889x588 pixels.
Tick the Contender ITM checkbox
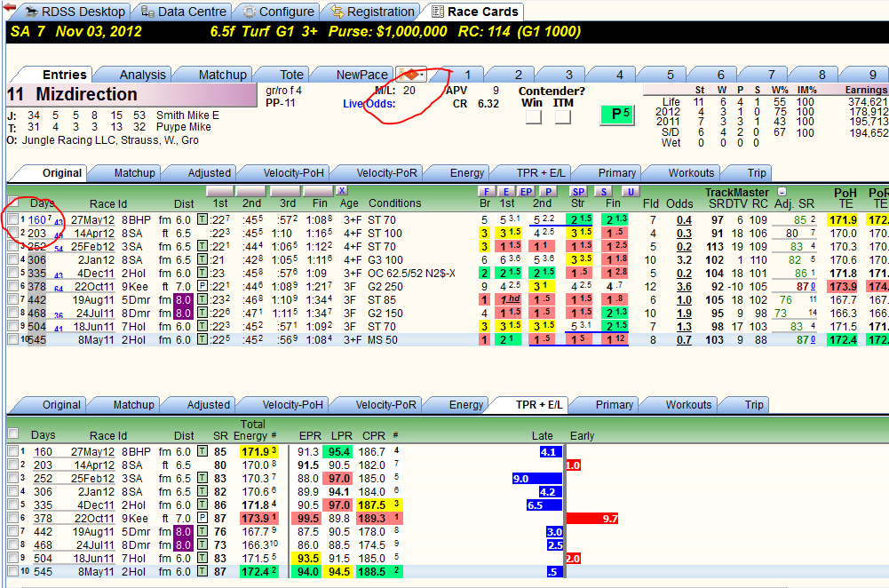[562, 117]
